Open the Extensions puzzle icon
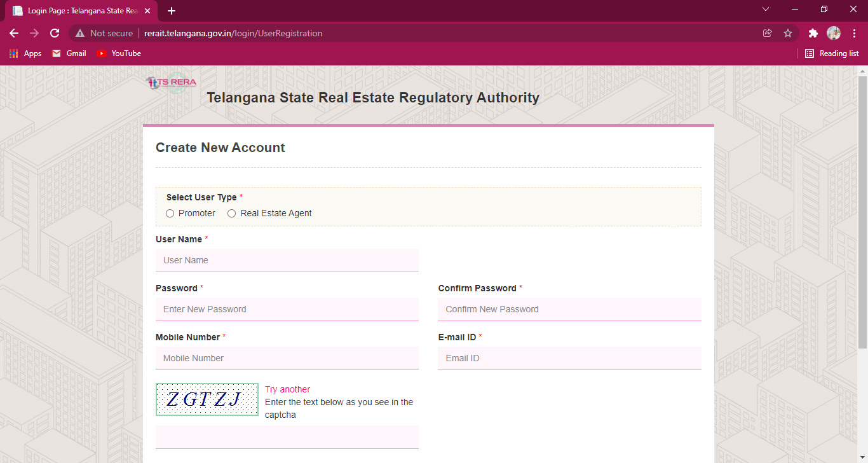The height and width of the screenshot is (463, 868). [813, 33]
